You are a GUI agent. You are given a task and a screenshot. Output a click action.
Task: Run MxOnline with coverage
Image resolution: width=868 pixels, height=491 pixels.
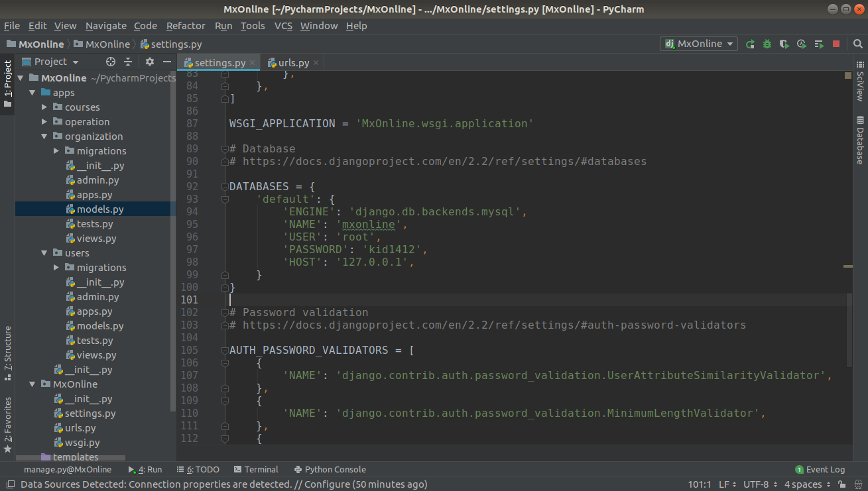click(784, 44)
